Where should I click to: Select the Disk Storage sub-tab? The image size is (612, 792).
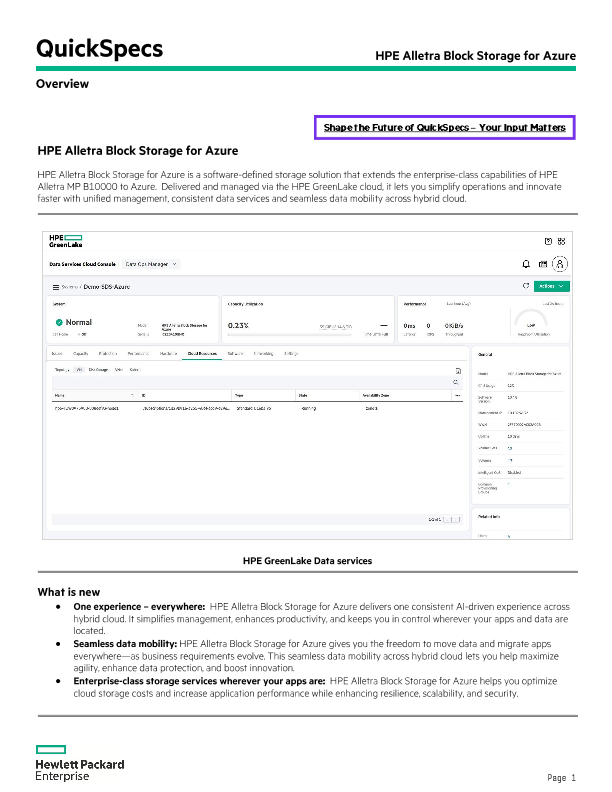98,370
